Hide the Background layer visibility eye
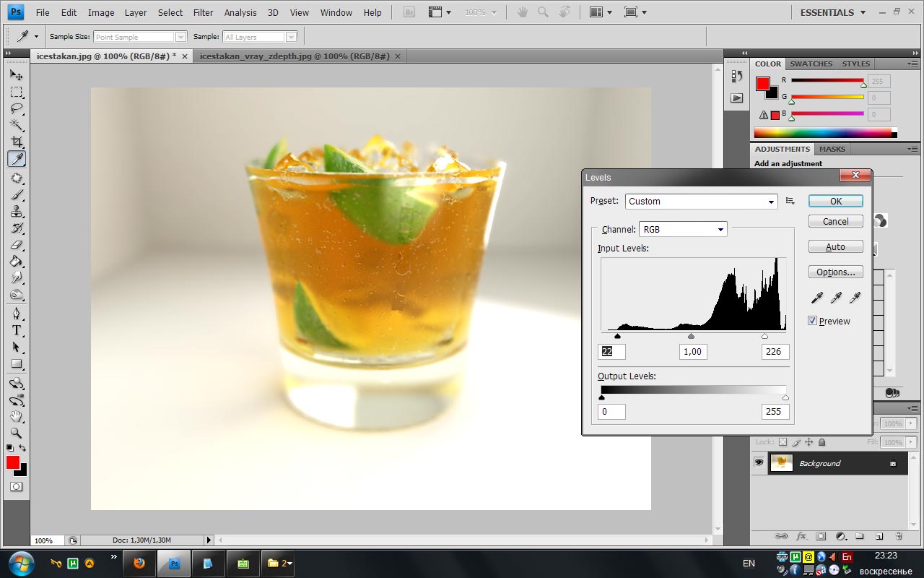This screenshot has width=924, height=578. pyautogui.click(x=759, y=463)
